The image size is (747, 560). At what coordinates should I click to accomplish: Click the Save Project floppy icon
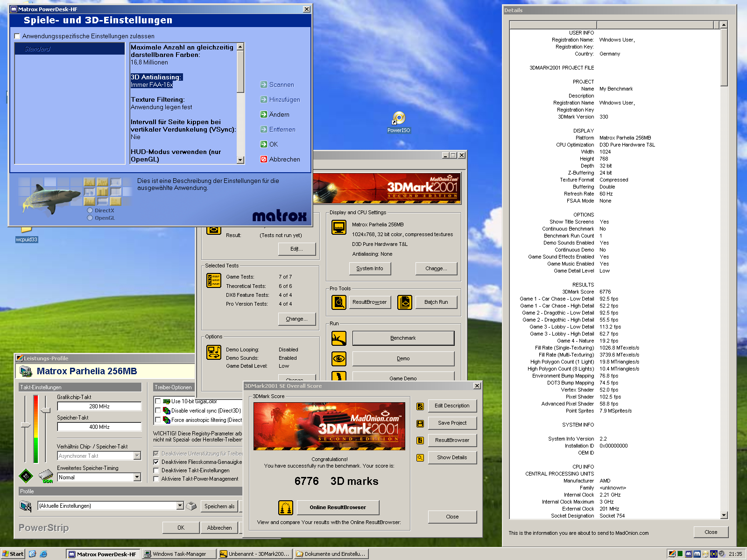(x=420, y=423)
